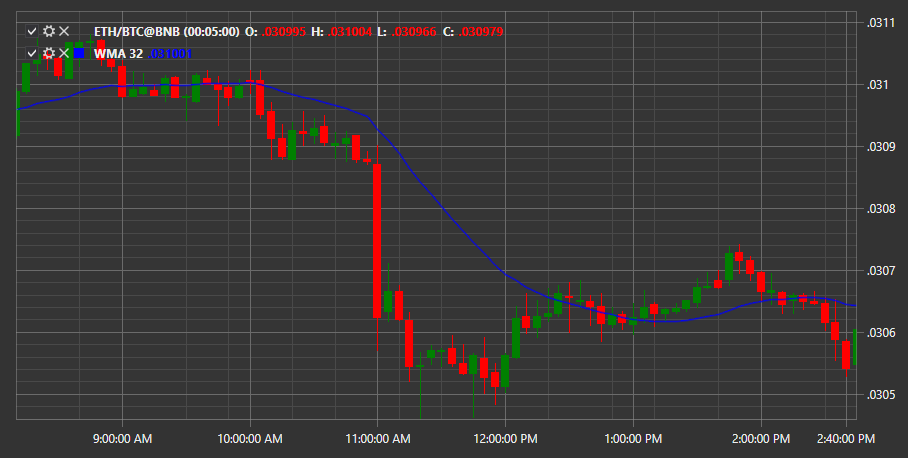Image resolution: width=908 pixels, height=458 pixels.
Task: Click the blue WMA 32 color swatch
Action: (x=79, y=53)
